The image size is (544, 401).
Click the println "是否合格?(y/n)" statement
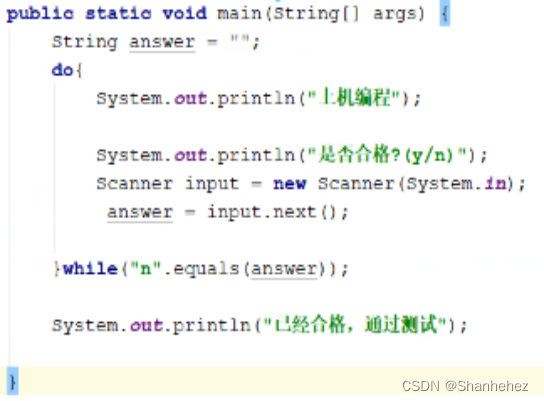(x=292, y=155)
